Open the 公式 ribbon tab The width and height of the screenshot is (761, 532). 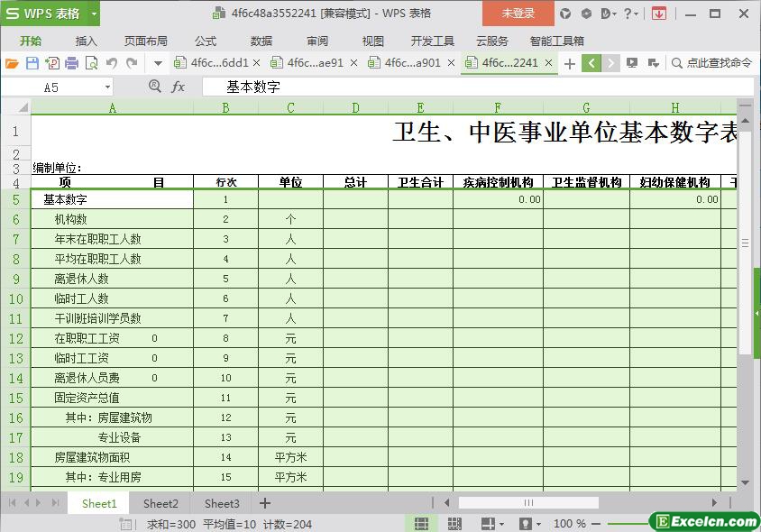pos(206,41)
